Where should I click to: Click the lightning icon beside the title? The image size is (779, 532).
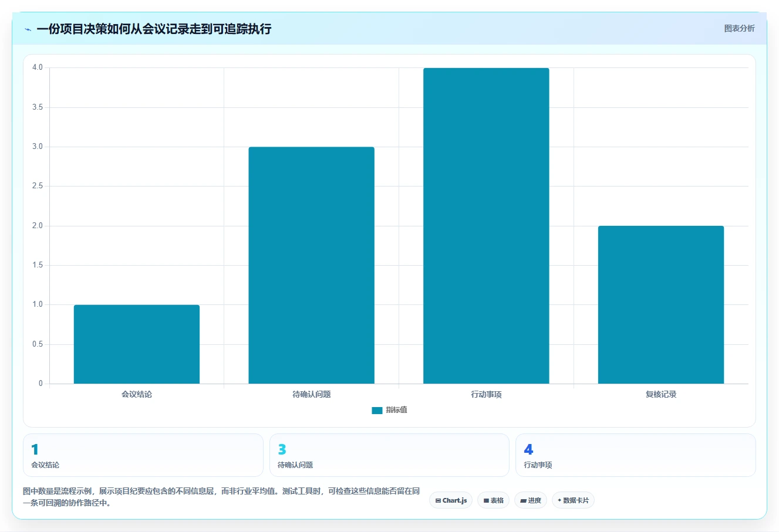pos(28,29)
